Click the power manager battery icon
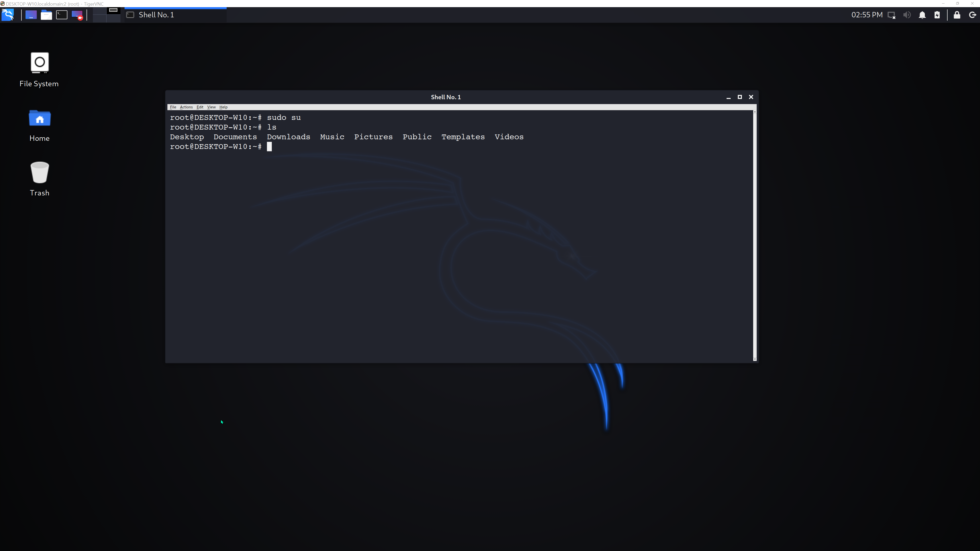 [x=937, y=15]
